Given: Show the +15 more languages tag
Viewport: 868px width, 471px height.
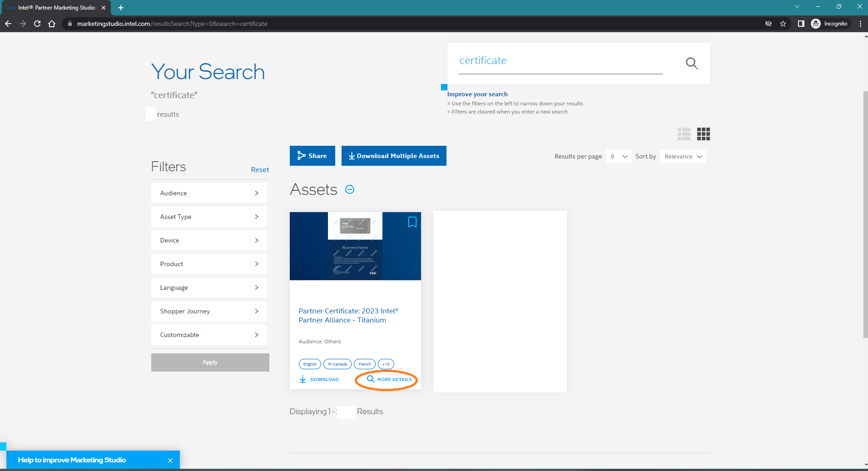Looking at the screenshot, I should point(386,364).
